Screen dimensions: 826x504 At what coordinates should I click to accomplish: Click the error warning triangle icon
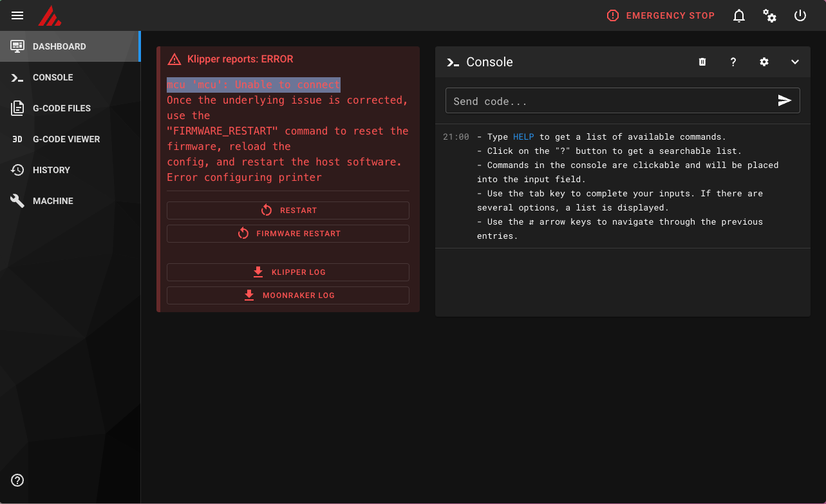pos(174,59)
